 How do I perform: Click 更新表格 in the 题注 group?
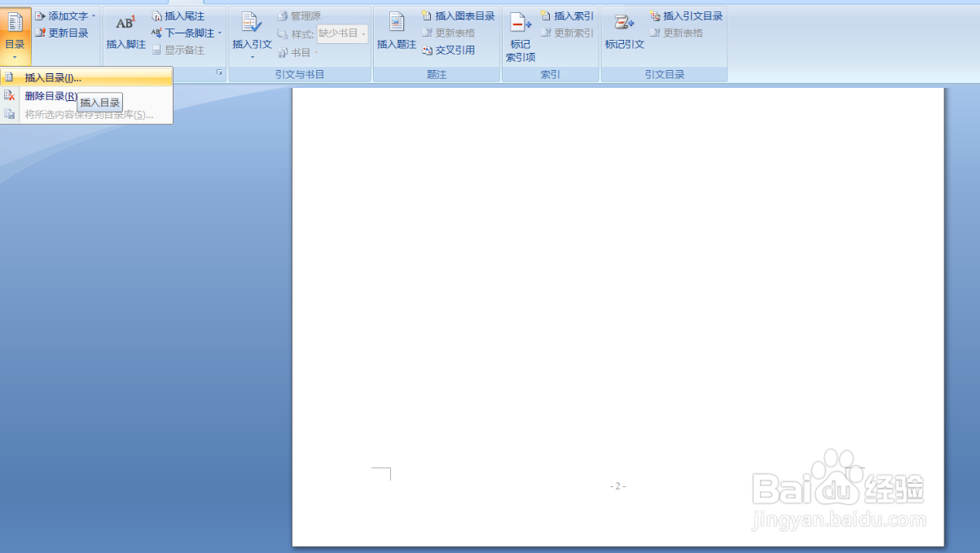click(448, 33)
